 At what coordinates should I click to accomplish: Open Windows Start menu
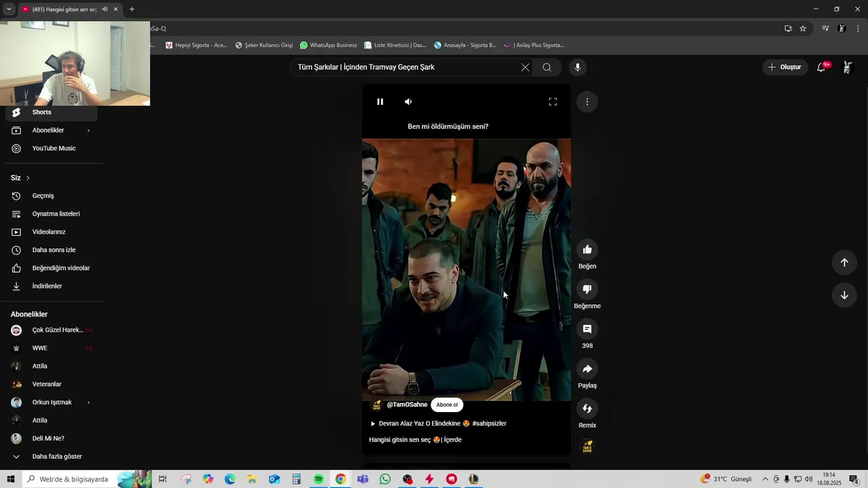pyautogui.click(x=11, y=479)
